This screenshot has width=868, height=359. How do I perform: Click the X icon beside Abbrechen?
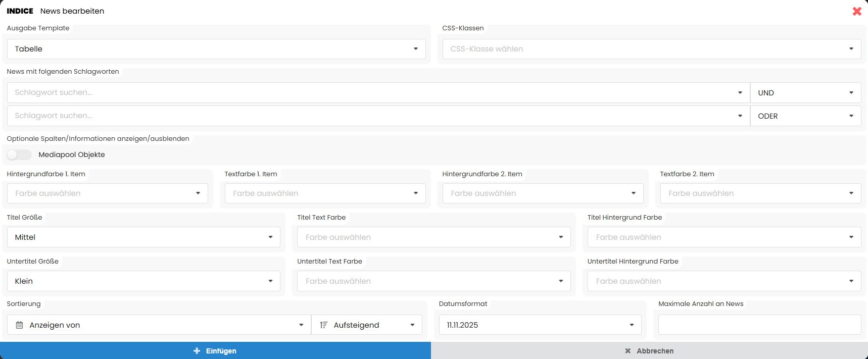pyautogui.click(x=628, y=351)
